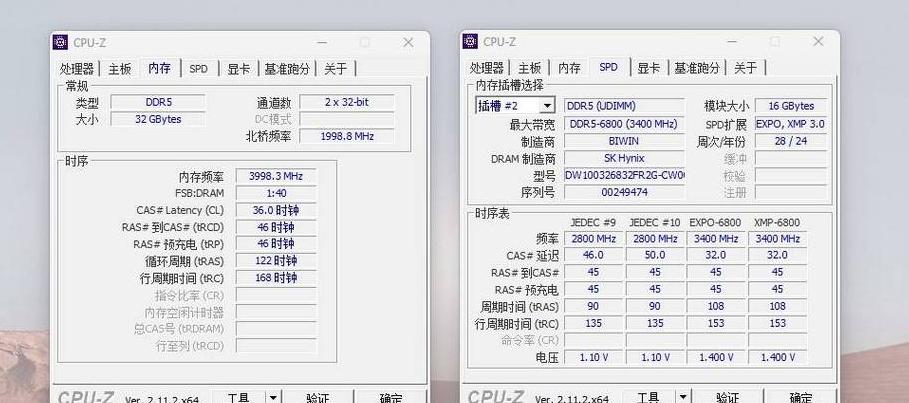The height and width of the screenshot is (403, 909).
Task: Click the 工具 button in left window
Action: [x=239, y=398]
